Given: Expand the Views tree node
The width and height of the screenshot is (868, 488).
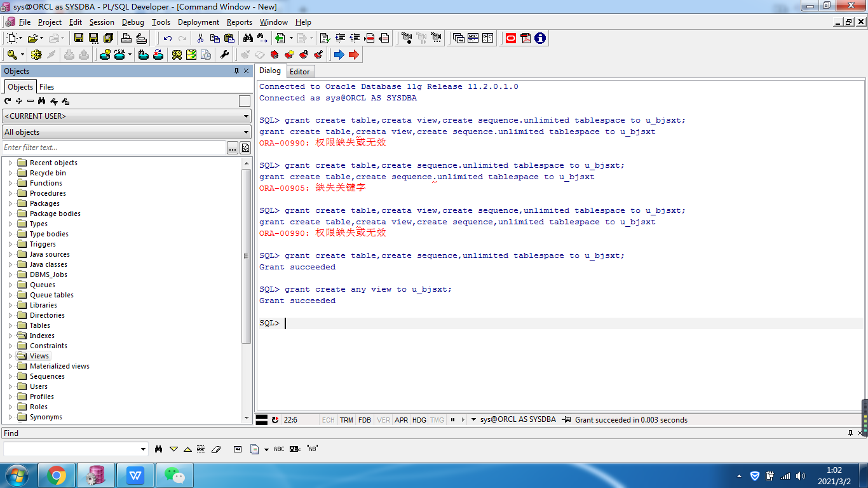Looking at the screenshot, I should (10, 356).
